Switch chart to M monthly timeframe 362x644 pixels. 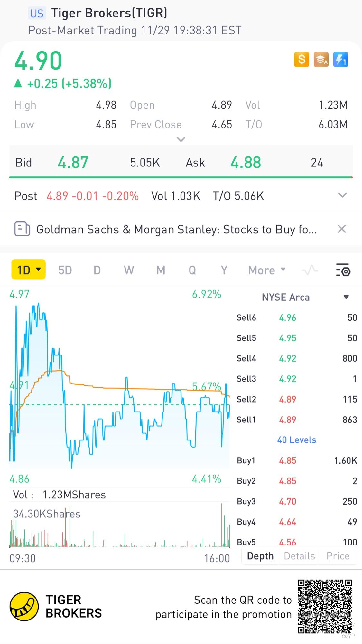point(161,270)
